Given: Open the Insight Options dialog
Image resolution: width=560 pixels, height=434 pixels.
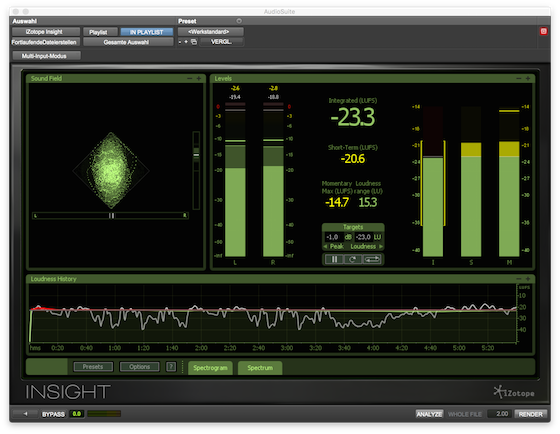Looking at the screenshot, I should pyautogui.click(x=140, y=366).
